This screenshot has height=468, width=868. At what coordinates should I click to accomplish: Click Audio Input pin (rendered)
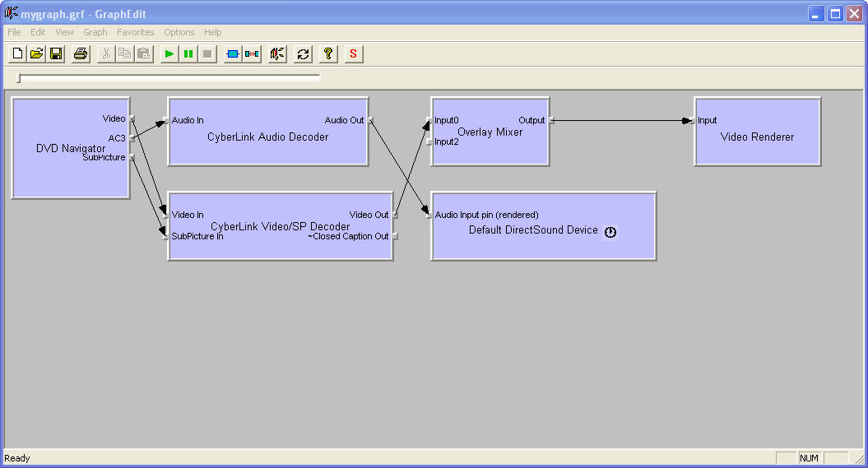tap(429, 215)
